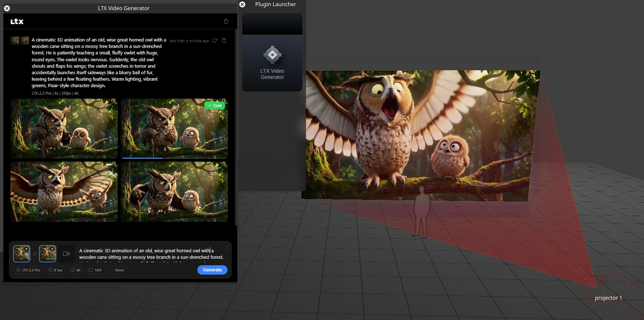
Task: Close the Plugin Launcher panel
Action: coord(242,4)
